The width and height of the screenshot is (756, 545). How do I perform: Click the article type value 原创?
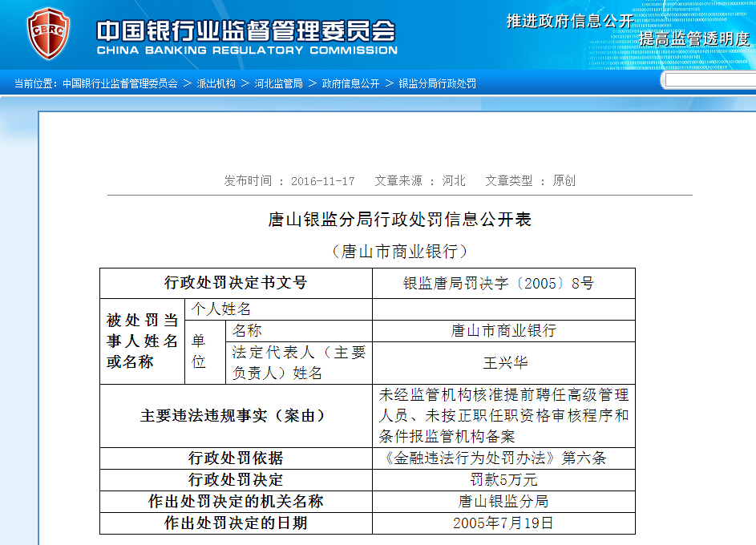click(x=564, y=180)
